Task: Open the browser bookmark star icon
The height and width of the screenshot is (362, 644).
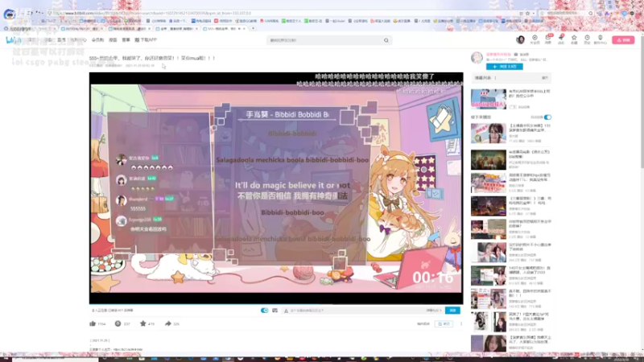Action: click(x=528, y=13)
